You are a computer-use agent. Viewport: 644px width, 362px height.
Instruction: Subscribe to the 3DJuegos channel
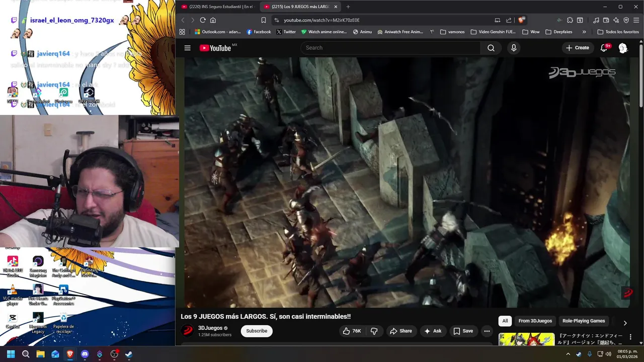click(x=257, y=331)
